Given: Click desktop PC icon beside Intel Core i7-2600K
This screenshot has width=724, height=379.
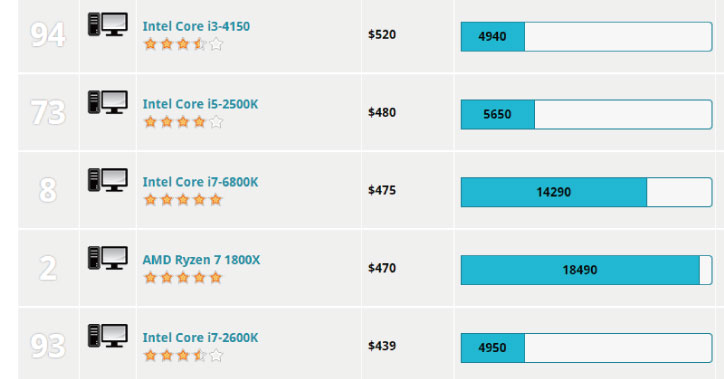Looking at the screenshot, I should pyautogui.click(x=108, y=336).
